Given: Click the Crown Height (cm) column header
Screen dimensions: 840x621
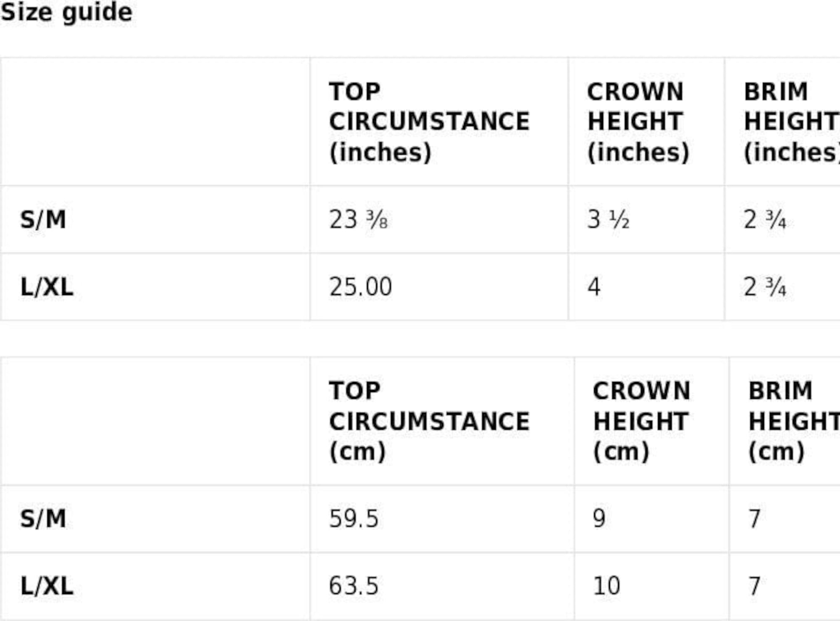Looking at the screenshot, I should [x=641, y=421].
